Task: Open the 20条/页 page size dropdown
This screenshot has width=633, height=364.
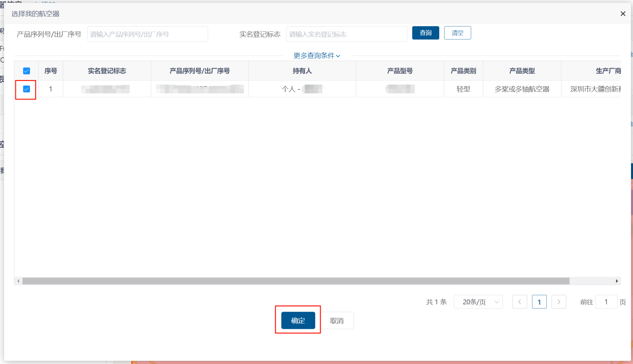Action: [478, 302]
